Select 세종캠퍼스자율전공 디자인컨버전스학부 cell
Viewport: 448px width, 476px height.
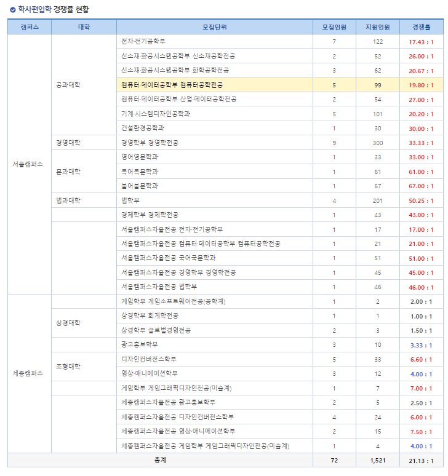(215, 417)
